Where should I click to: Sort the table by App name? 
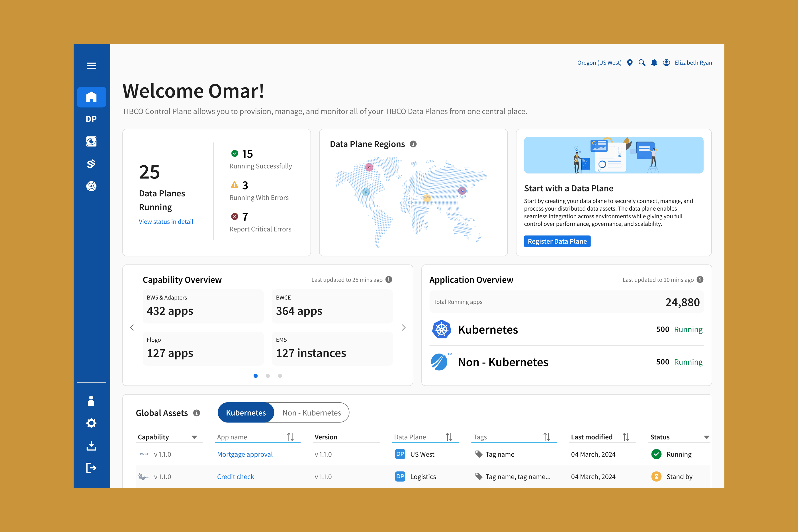point(290,437)
